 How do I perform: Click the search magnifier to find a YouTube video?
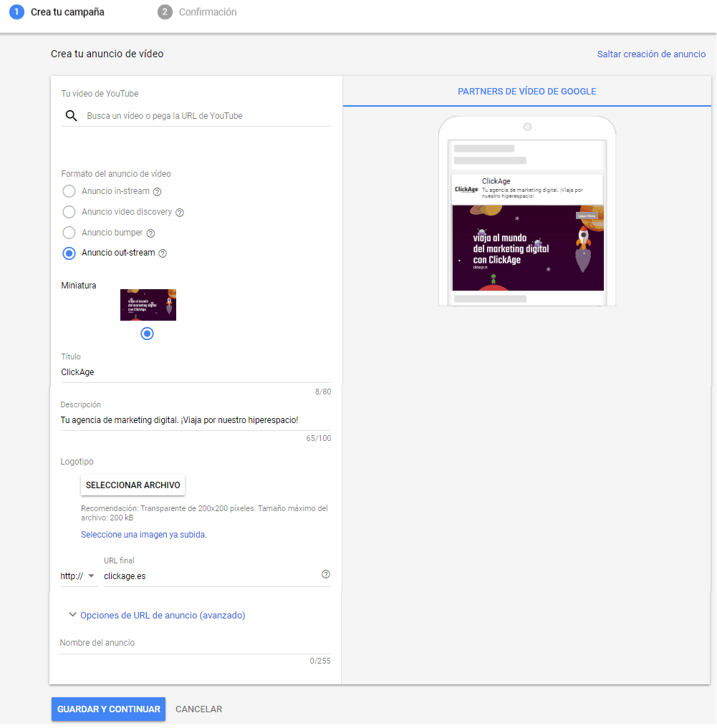pyautogui.click(x=69, y=115)
